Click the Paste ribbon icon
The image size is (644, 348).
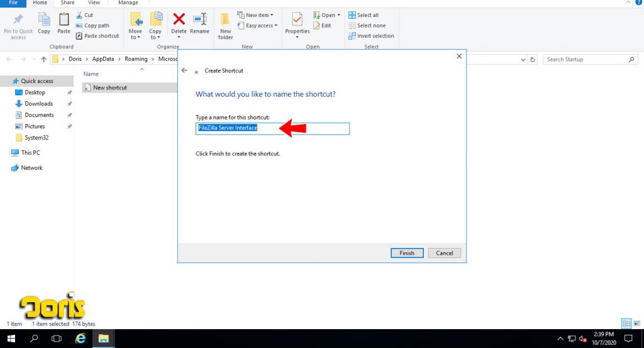point(64,23)
